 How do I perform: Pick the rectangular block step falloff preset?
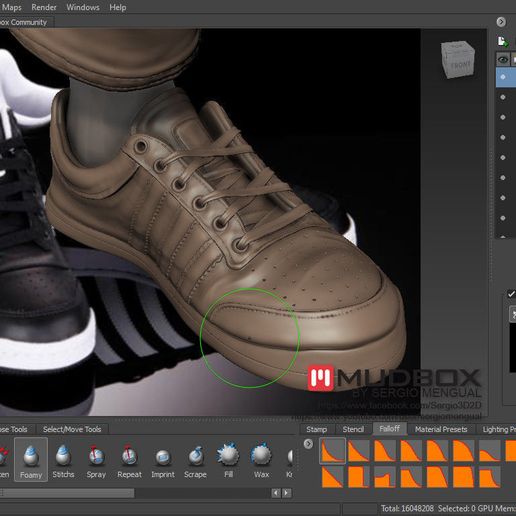pos(358,477)
